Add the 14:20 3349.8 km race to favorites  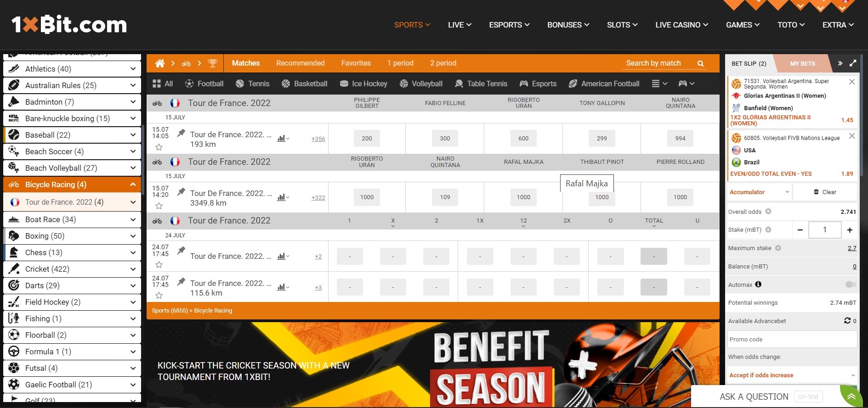(x=159, y=206)
